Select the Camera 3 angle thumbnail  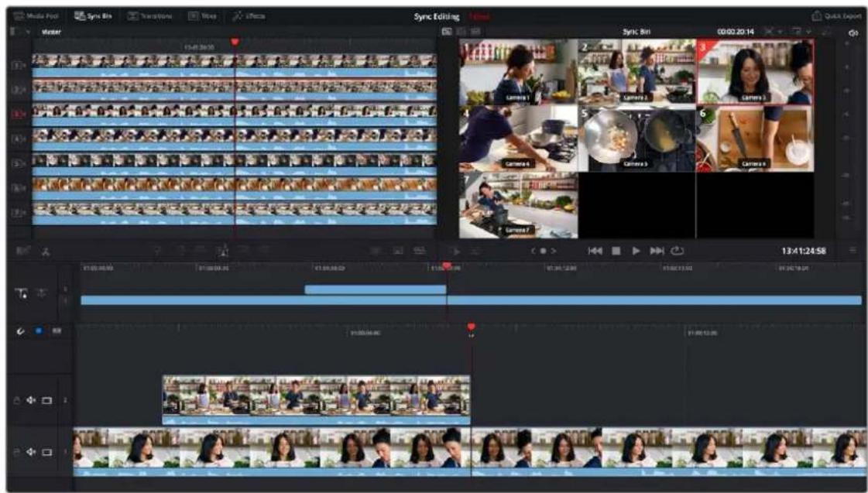point(755,71)
